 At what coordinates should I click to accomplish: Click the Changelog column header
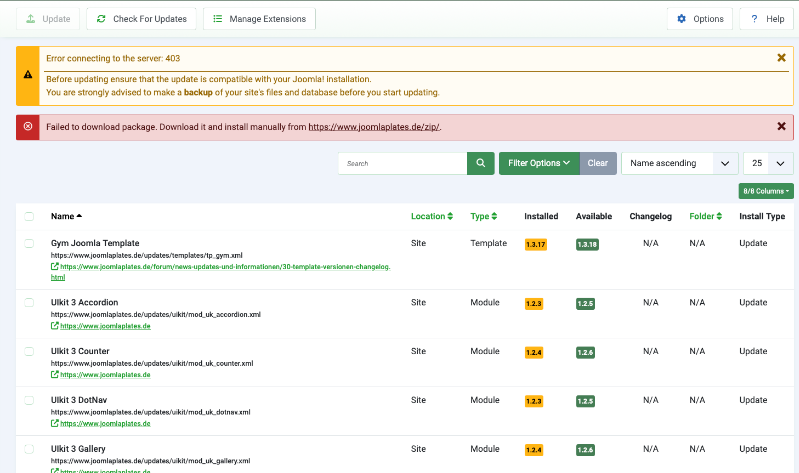(650, 216)
